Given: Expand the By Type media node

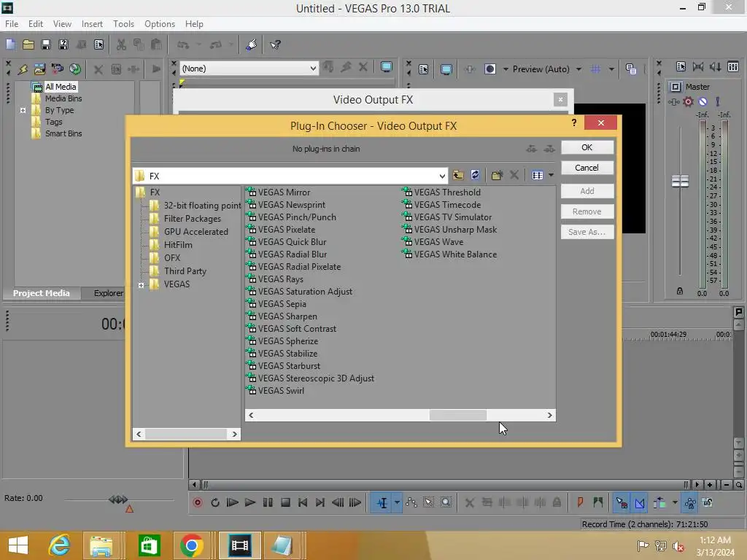Looking at the screenshot, I should (x=23, y=110).
